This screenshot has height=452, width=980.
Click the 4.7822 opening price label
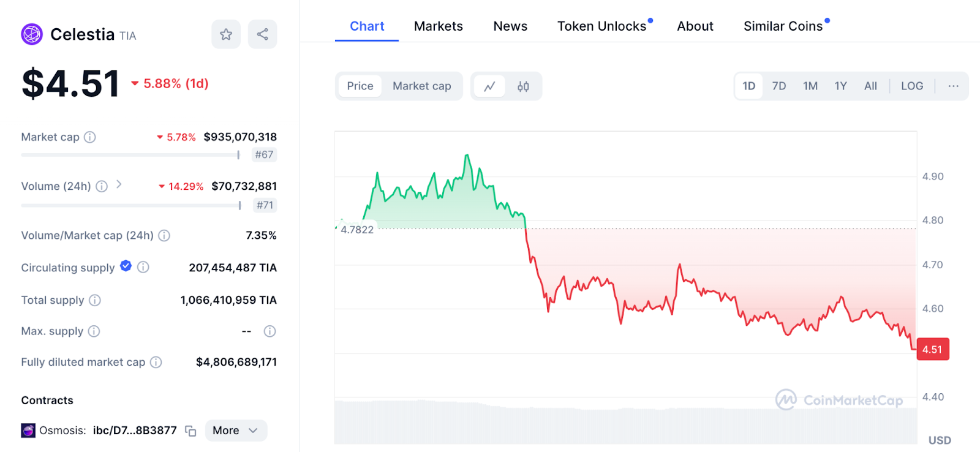coord(357,230)
